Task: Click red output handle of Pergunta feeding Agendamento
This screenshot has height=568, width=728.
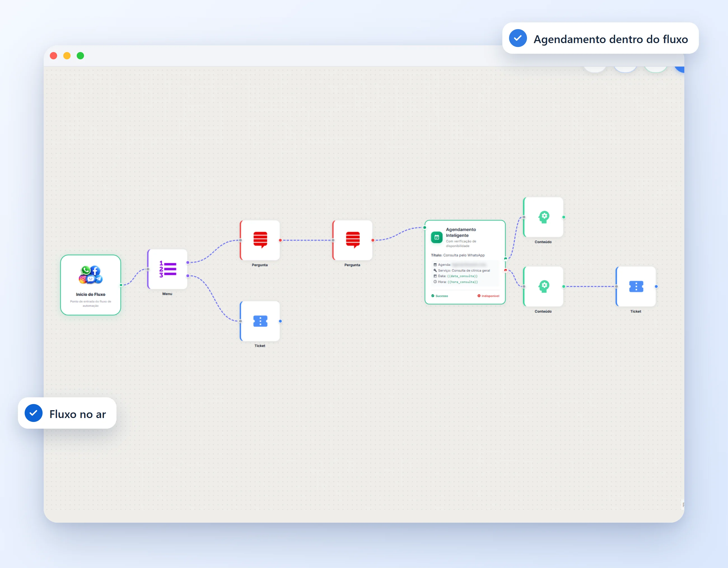Action: click(x=373, y=240)
